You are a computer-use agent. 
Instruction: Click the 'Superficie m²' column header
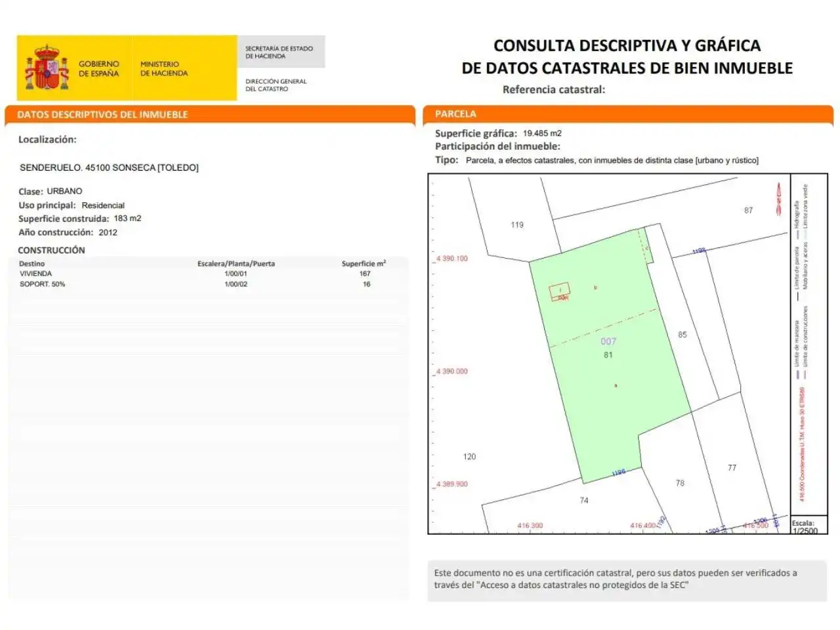coord(364,264)
